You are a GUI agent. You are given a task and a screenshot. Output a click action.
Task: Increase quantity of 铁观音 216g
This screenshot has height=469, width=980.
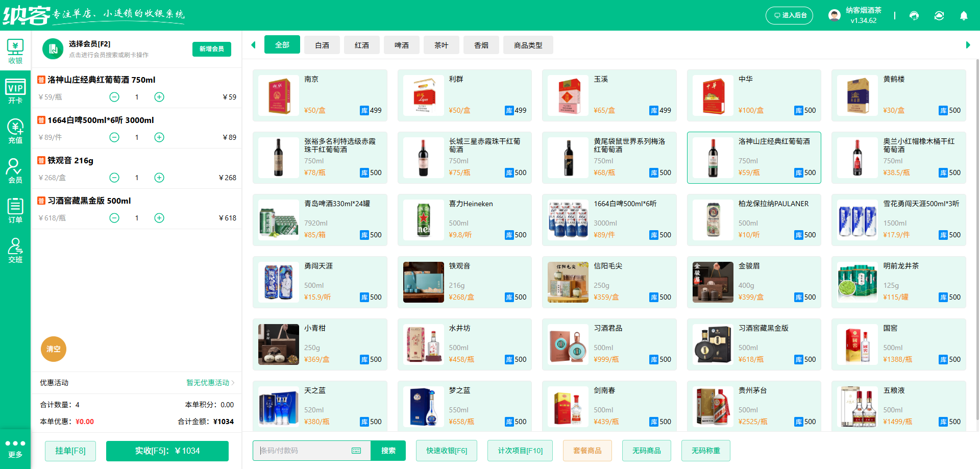pyautogui.click(x=159, y=178)
